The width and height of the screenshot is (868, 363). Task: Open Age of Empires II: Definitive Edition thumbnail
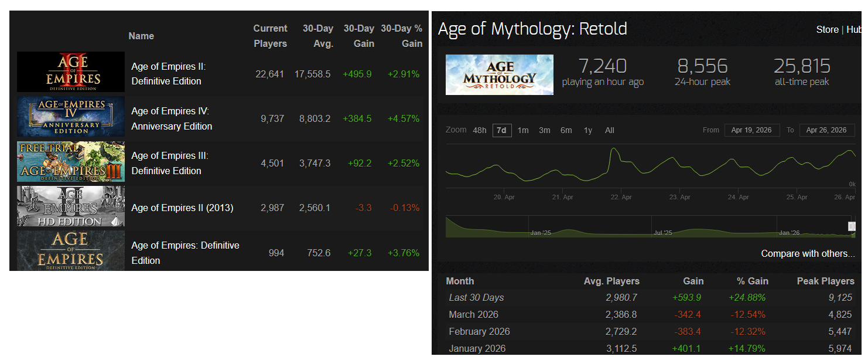[x=71, y=72]
